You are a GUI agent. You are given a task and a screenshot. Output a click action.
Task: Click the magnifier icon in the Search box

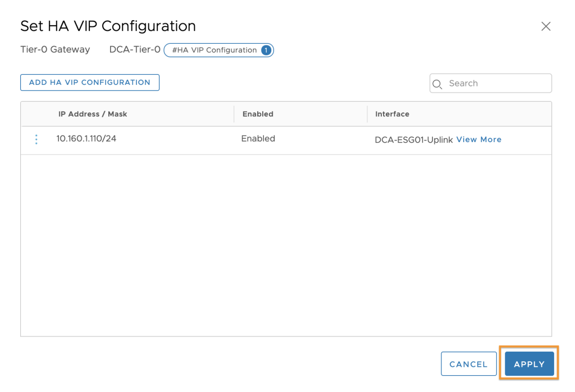click(x=437, y=84)
